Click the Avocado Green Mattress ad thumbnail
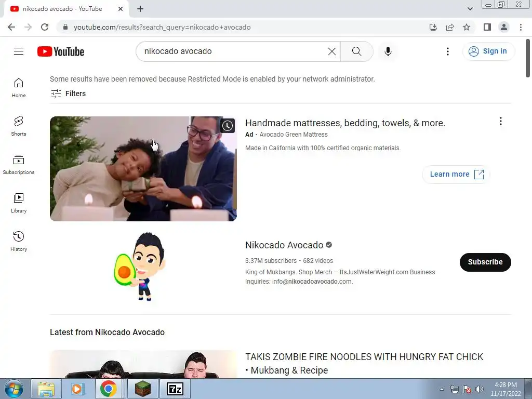 pyautogui.click(x=143, y=169)
